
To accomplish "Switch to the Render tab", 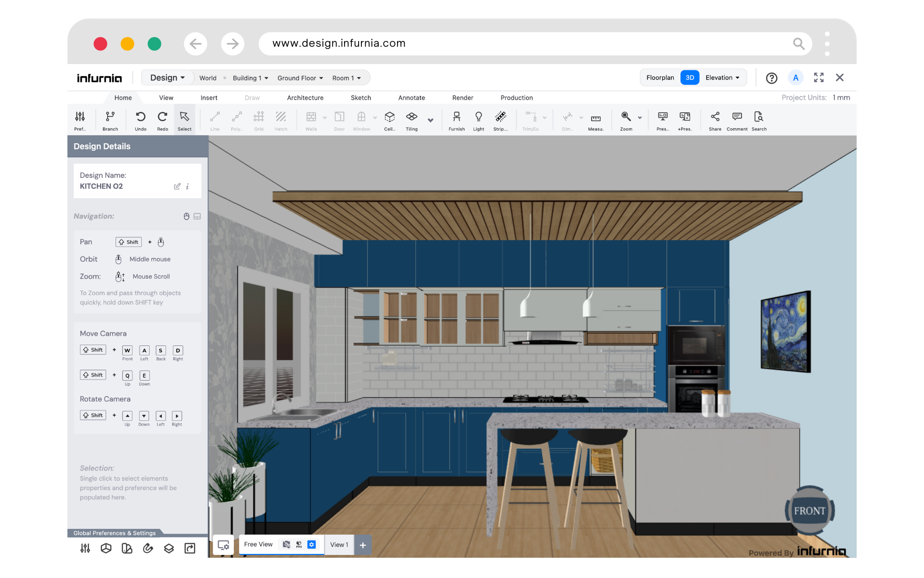I will coord(462,98).
